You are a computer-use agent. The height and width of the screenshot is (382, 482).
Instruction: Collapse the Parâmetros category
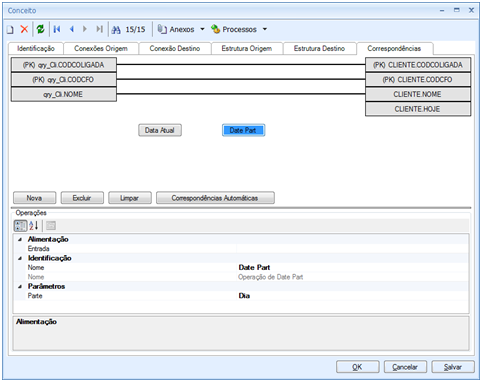[x=20, y=287]
